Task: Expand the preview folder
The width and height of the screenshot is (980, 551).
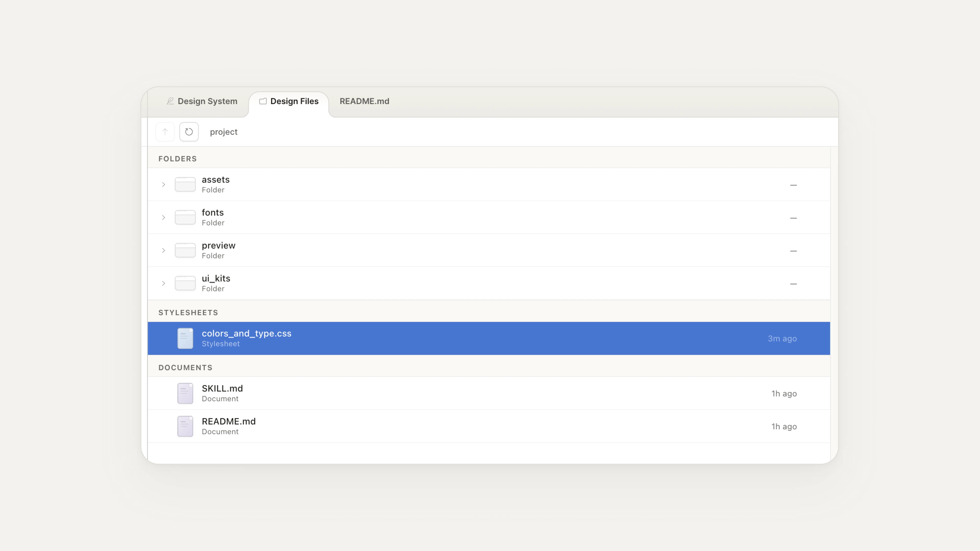Action: point(164,250)
